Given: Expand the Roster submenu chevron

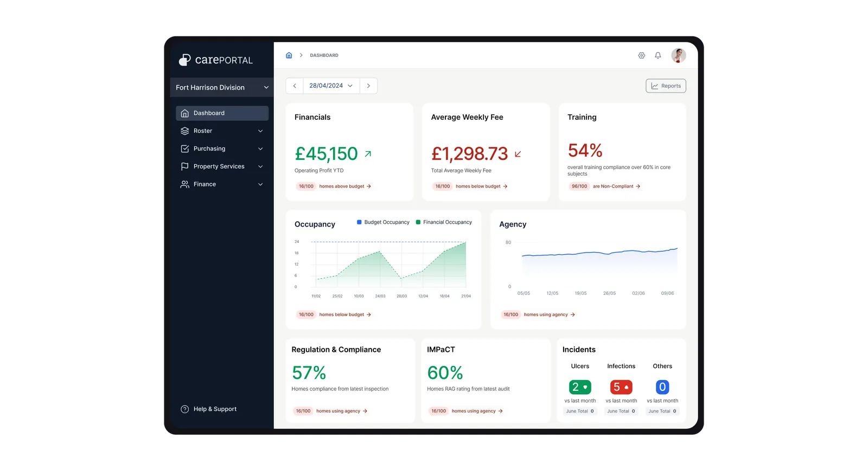Looking at the screenshot, I should (260, 131).
